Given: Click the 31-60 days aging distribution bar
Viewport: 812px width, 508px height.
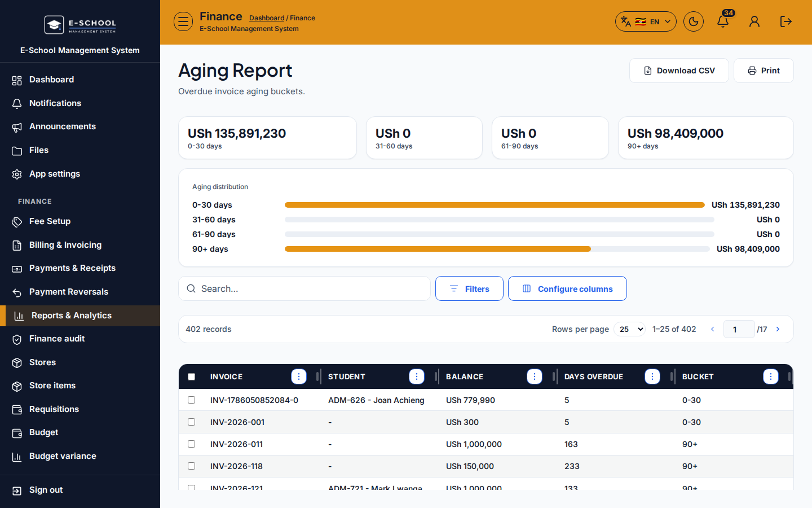Looking at the screenshot, I should click(500, 220).
